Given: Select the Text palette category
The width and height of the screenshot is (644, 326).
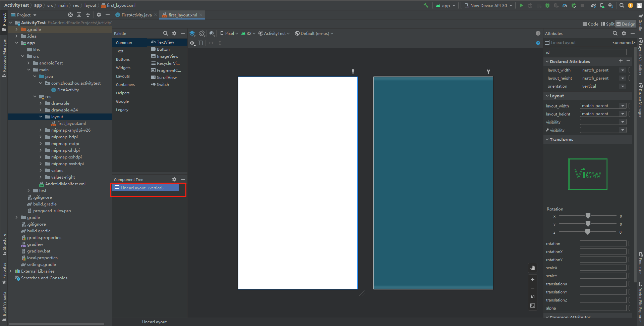Looking at the screenshot, I should click(120, 51).
